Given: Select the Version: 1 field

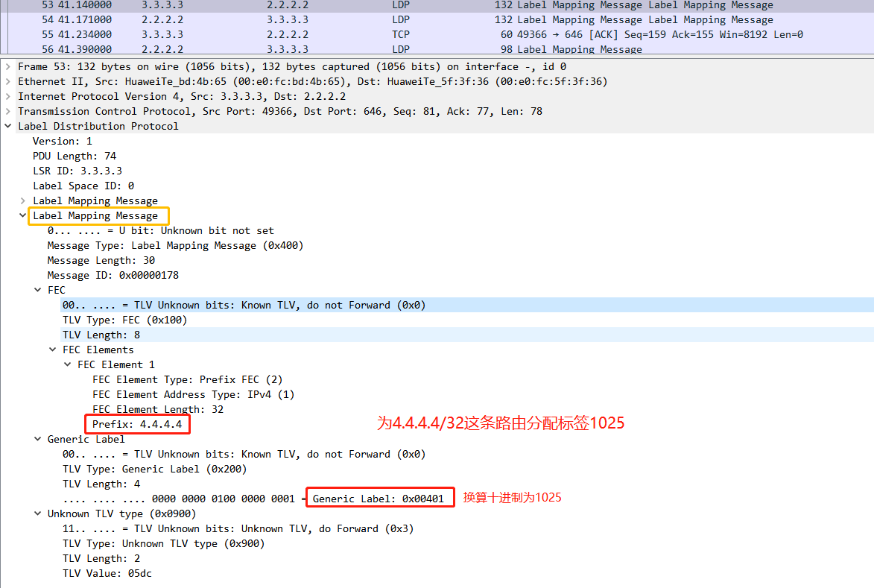Looking at the screenshot, I should (x=62, y=141).
